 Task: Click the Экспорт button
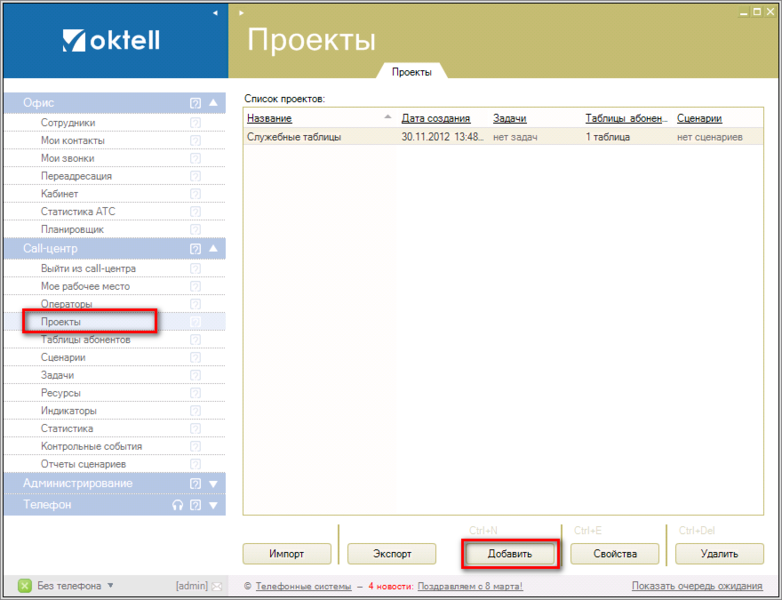coord(392,554)
